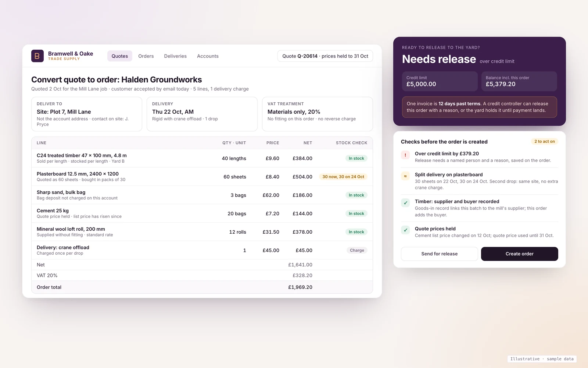Click In stock badge for Mineral wool row

pos(356,232)
